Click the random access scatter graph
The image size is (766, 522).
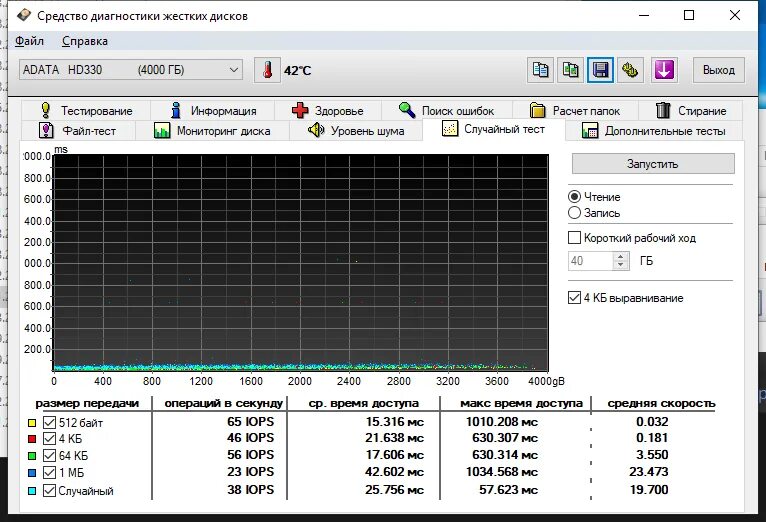(x=300, y=263)
